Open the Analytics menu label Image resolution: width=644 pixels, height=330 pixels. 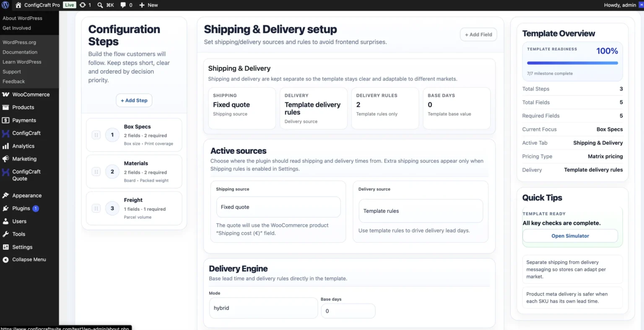pos(23,146)
